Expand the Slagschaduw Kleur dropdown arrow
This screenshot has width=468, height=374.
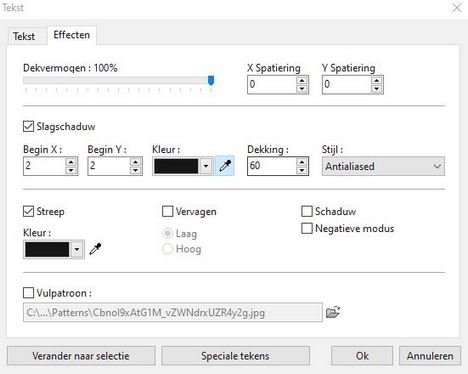tap(206, 166)
